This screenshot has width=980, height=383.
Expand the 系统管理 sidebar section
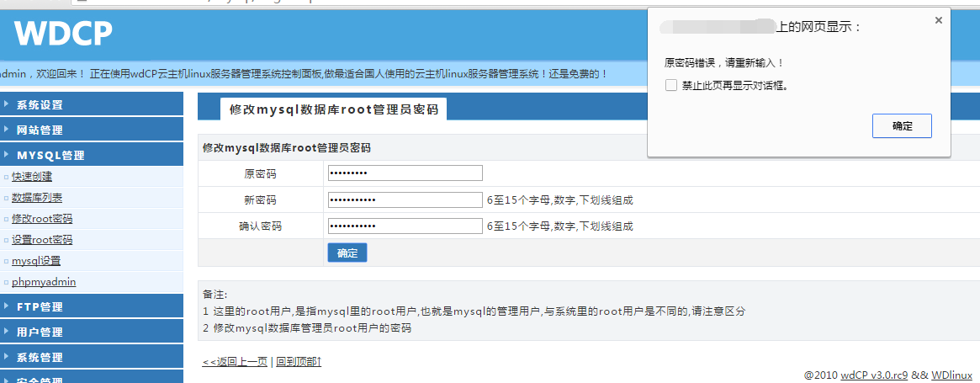point(91,357)
